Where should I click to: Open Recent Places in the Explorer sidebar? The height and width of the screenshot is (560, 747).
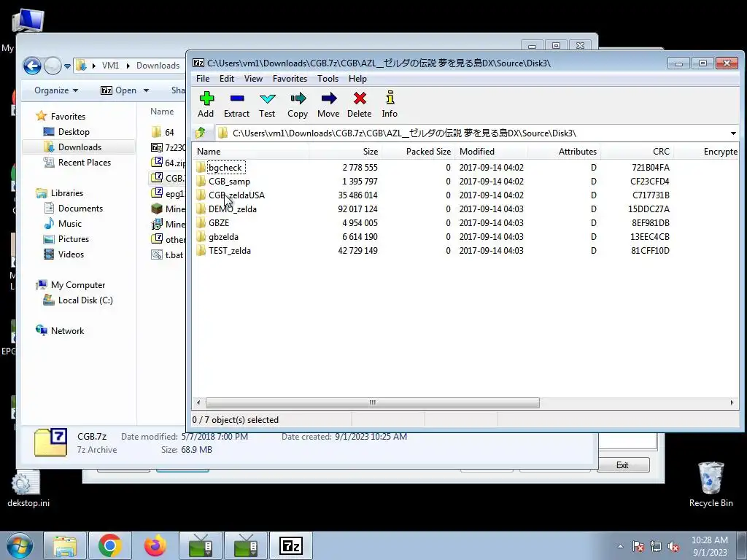(x=85, y=163)
